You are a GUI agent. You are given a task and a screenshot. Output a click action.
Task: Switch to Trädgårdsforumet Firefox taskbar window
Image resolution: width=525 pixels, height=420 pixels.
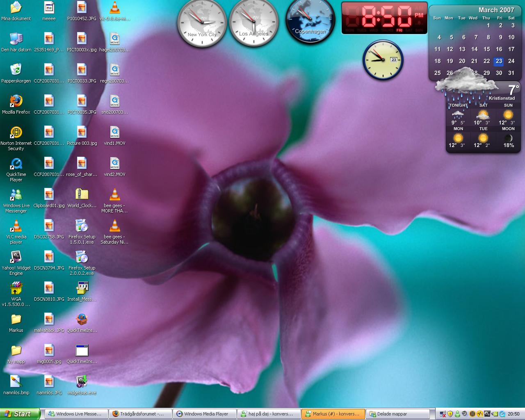[141, 414]
